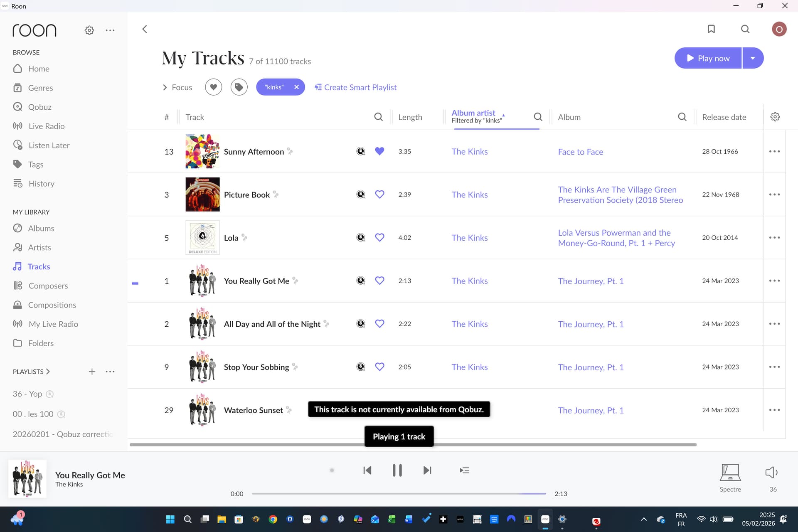The width and height of the screenshot is (798, 532).
Task: Unfavorite Sunny Afternoon heart
Action: pos(379,151)
